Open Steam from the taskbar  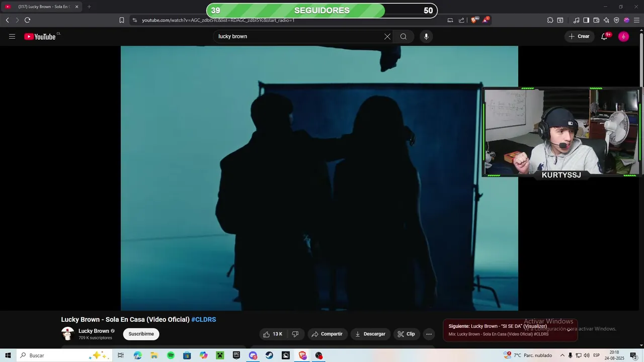269,355
